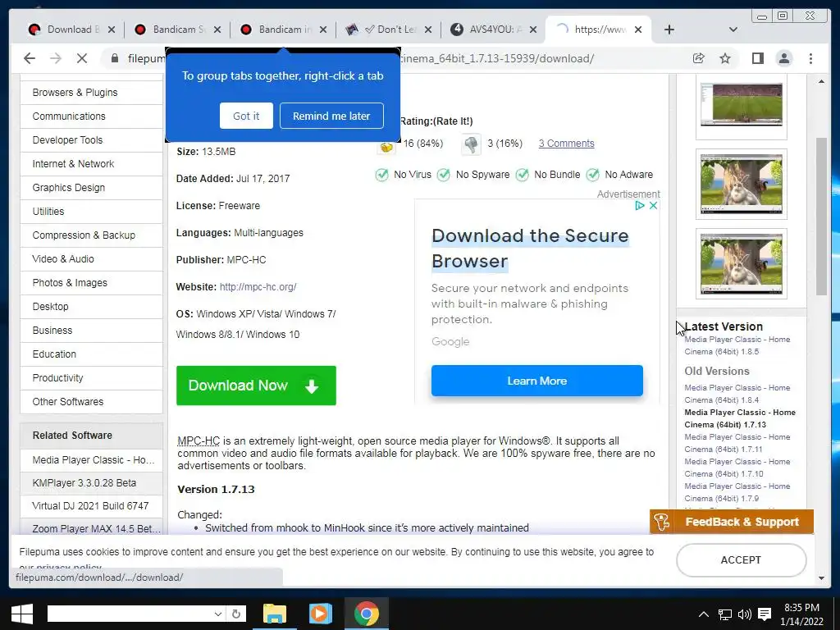
Task: Open Video & Audio category
Action: pos(91,259)
